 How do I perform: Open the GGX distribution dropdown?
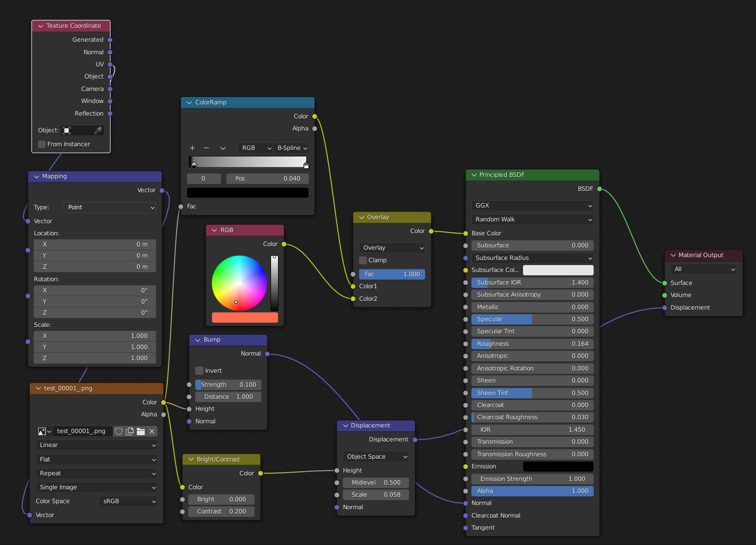[532, 206]
